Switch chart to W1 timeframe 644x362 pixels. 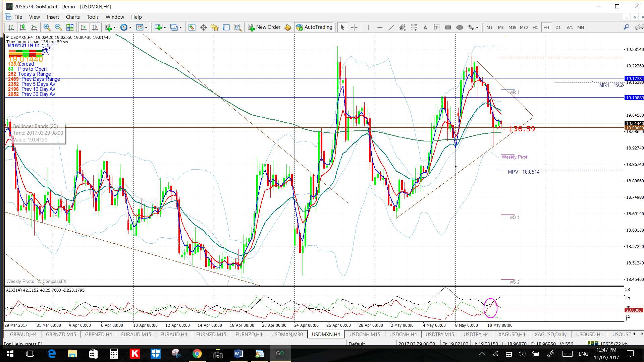click(570, 27)
